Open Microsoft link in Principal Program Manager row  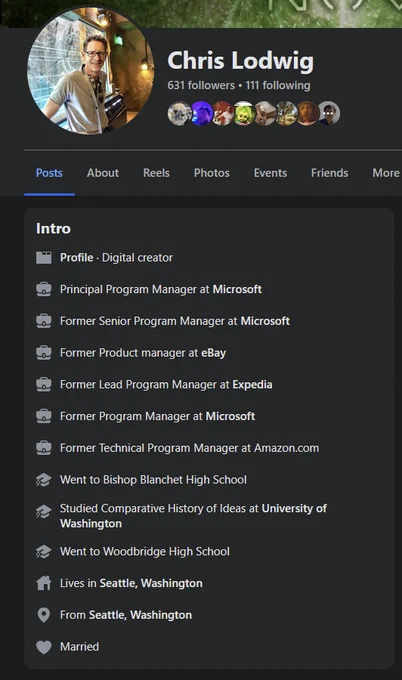click(237, 289)
